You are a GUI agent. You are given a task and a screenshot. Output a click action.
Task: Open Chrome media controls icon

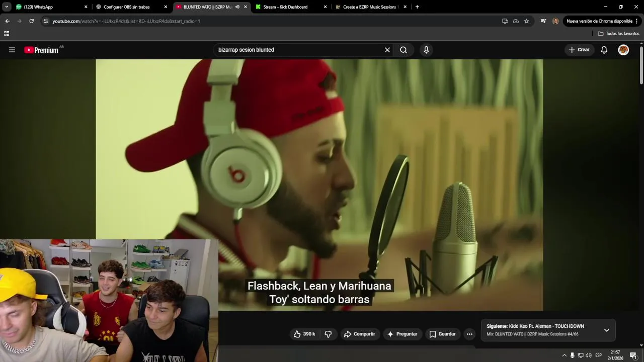pyautogui.click(x=543, y=21)
